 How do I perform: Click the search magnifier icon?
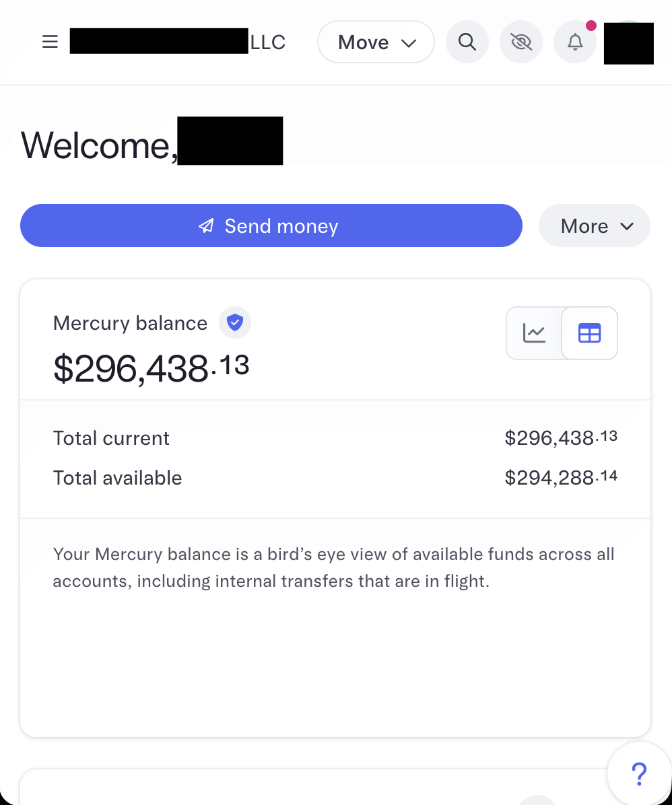tap(467, 42)
